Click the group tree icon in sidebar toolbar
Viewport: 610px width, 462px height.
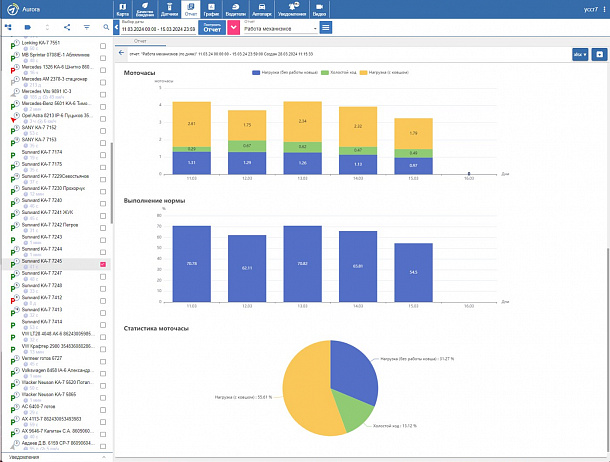click(8, 27)
